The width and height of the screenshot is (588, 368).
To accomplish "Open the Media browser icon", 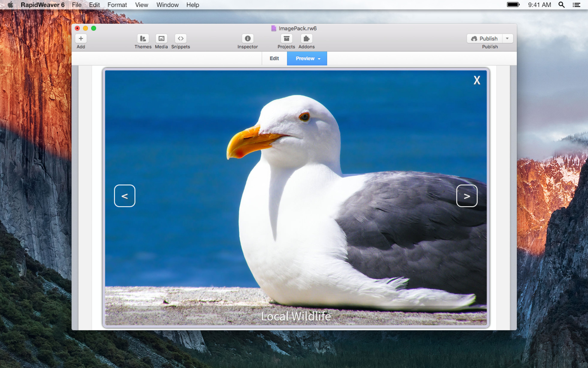I will click(161, 38).
